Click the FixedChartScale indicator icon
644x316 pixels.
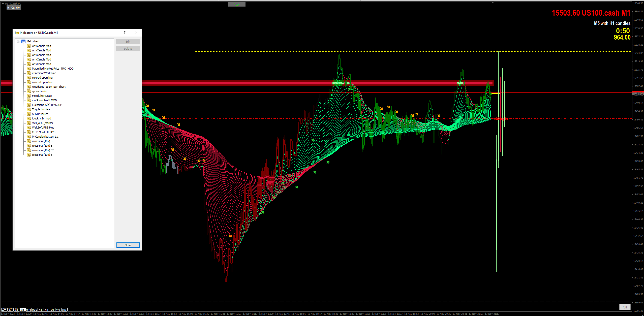(x=29, y=96)
